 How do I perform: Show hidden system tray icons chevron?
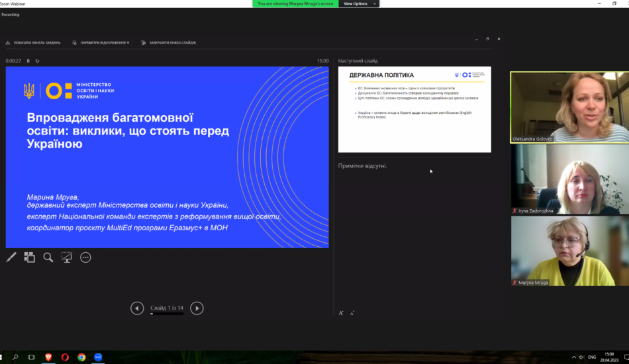tap(573, 357)
